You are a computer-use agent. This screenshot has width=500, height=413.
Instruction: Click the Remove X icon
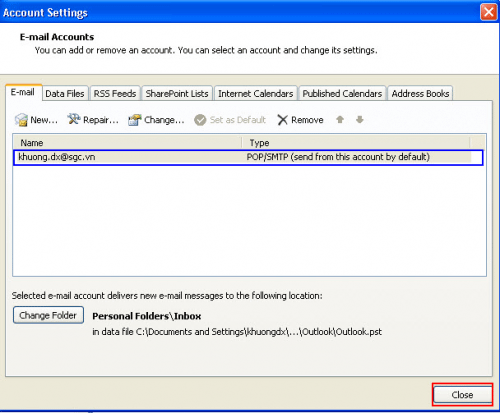(x=282, y=120)
